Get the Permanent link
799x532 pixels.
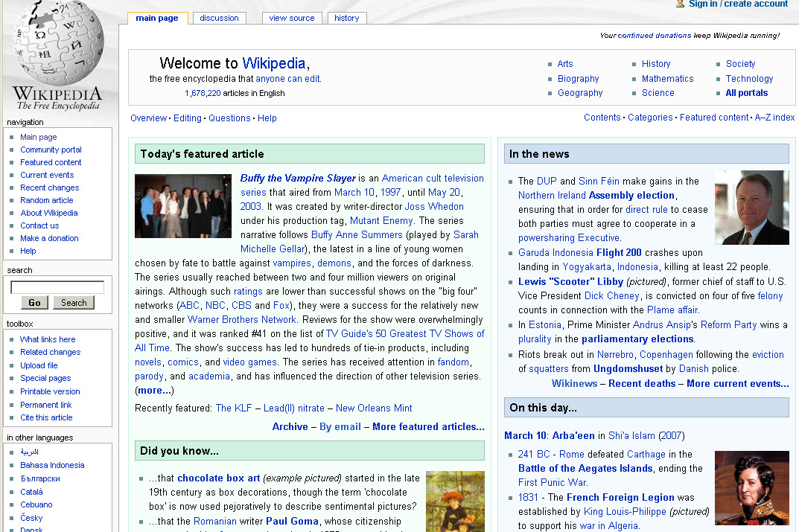46,405
